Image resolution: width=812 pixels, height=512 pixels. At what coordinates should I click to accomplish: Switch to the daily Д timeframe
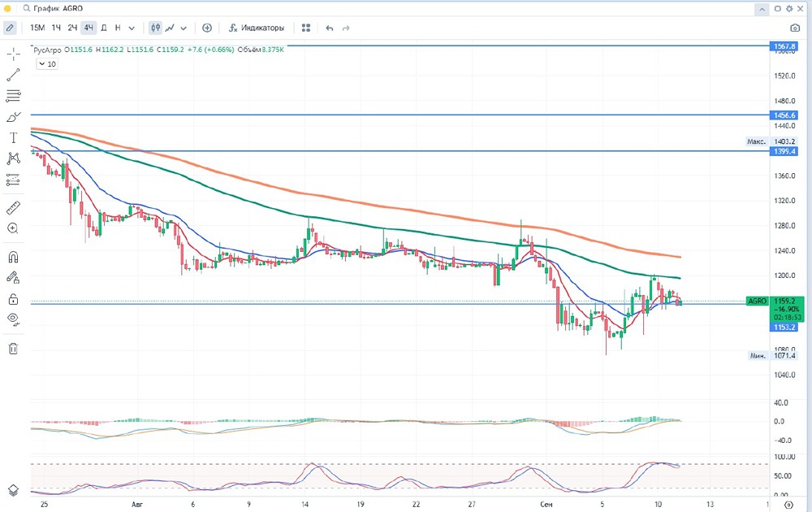[104, 28]
